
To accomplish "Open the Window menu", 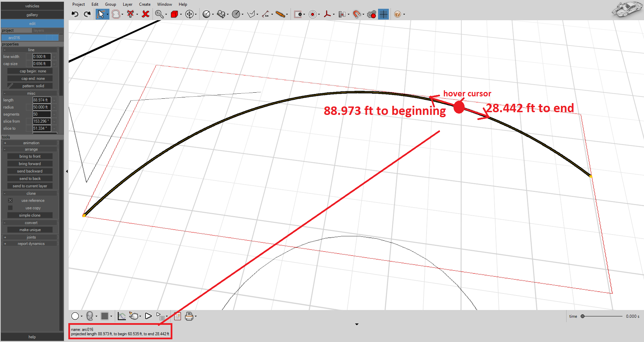I will click(165, 4).
